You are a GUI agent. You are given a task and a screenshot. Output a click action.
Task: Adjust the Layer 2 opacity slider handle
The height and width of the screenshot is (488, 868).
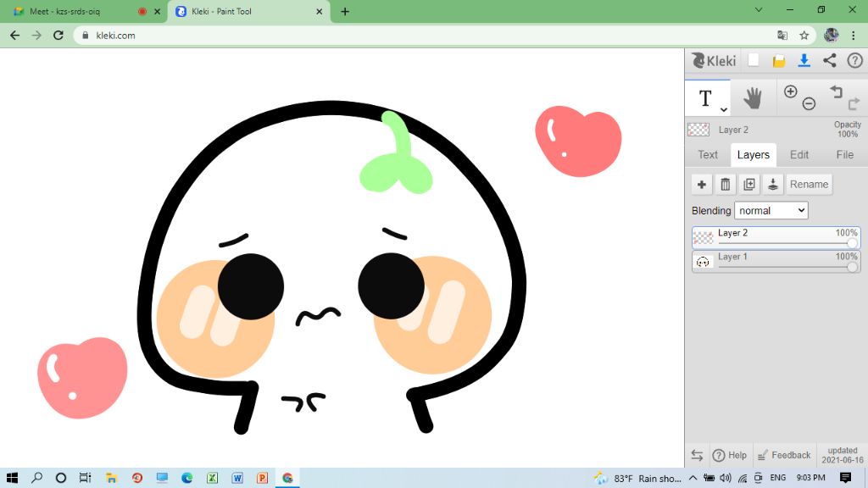tap(852, 243)
